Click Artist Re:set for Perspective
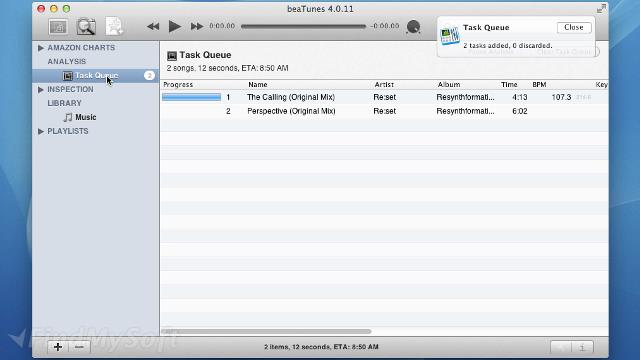The image size is (640, 360). coord(384,111)
